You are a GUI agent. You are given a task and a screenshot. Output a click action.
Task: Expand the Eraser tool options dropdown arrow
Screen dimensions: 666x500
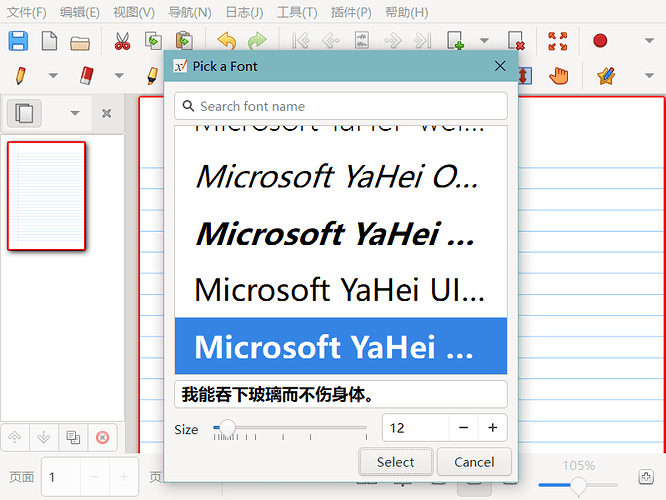119,75
